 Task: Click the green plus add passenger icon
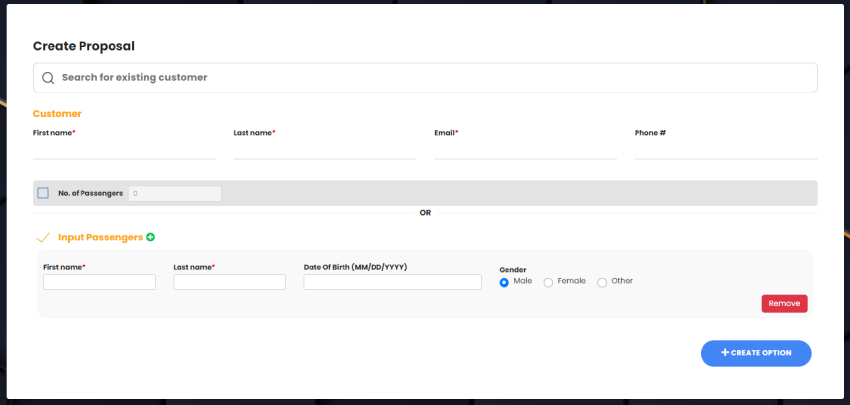150,237
